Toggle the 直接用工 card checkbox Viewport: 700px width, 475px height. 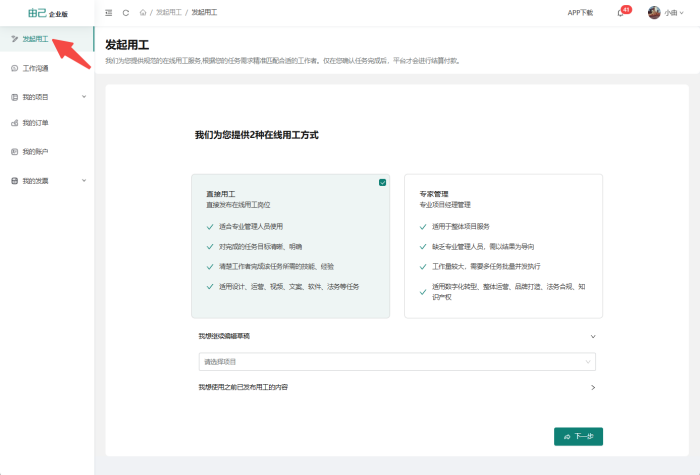point(383,182)
